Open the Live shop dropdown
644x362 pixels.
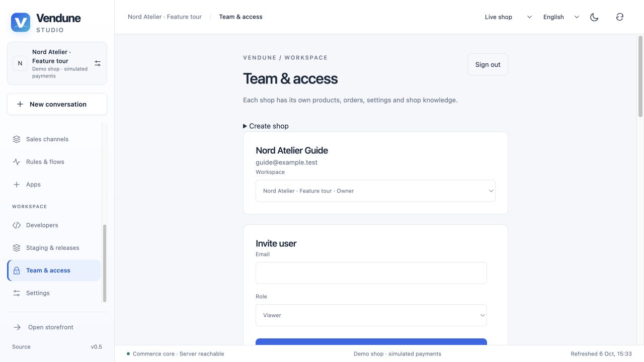click(508, 17)
